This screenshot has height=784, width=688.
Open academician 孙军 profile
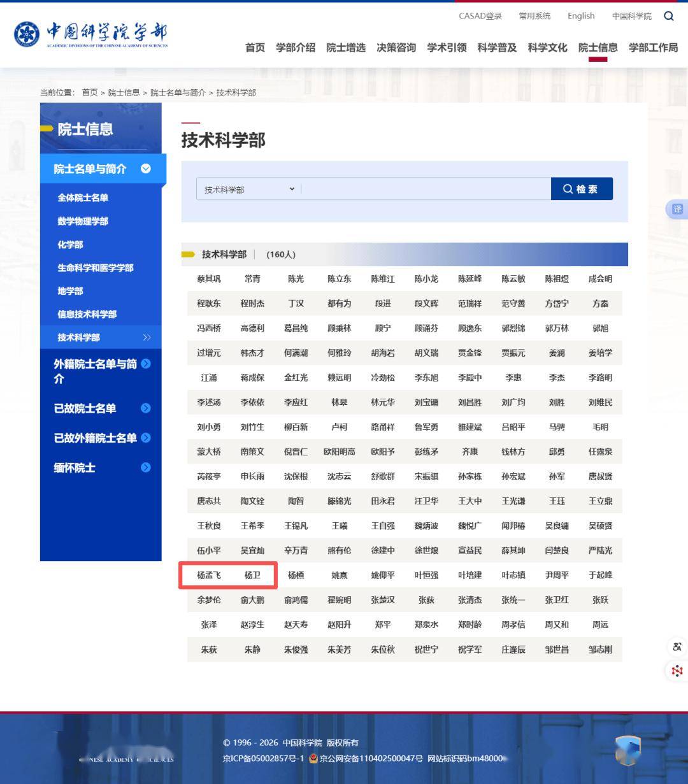tap(557, 476)
